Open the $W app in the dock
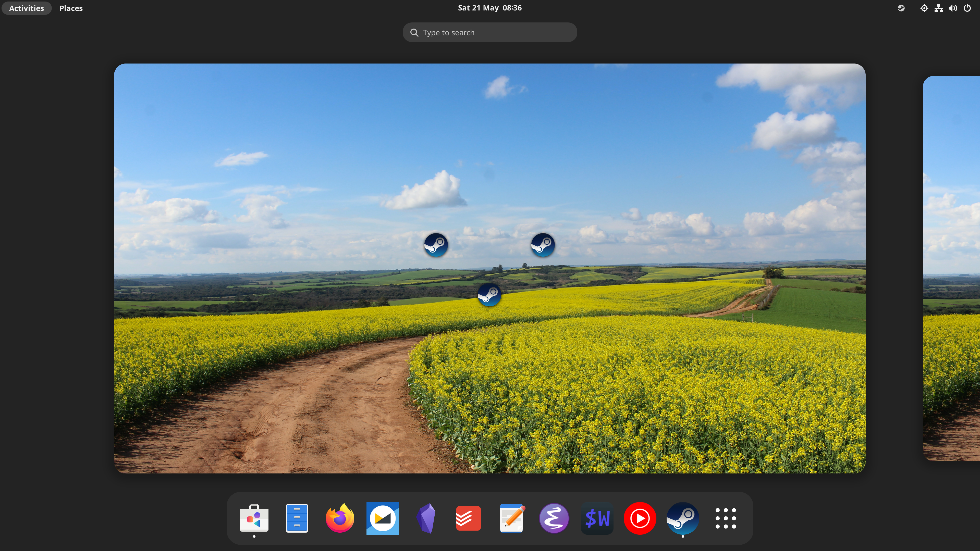The width and height of the screenshot is (980, 551). tap(597, 518)
